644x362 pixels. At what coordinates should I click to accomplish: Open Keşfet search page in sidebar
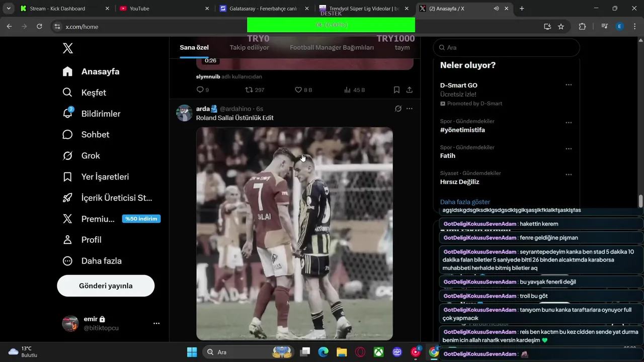(x=84, y=93)
